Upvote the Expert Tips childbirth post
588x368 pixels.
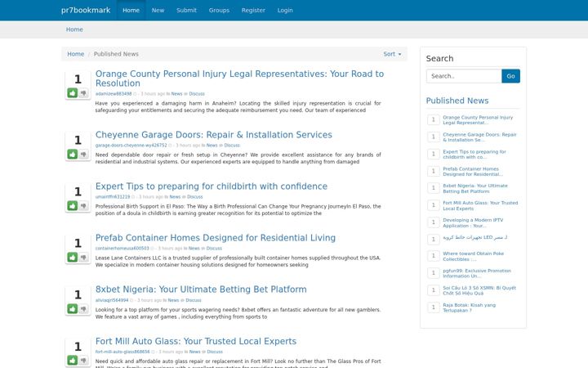pos(73,205)
